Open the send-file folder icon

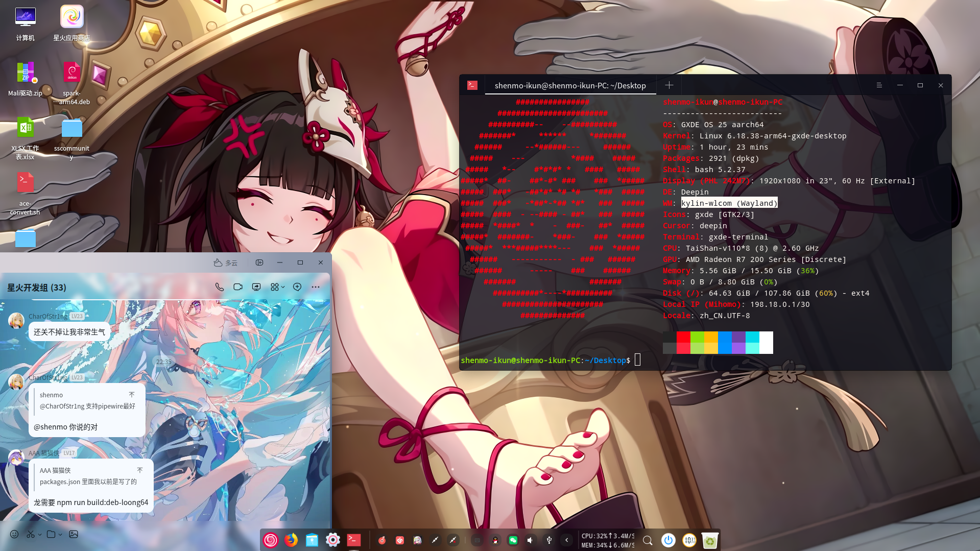pyautogui.click(x=51, y=534)
